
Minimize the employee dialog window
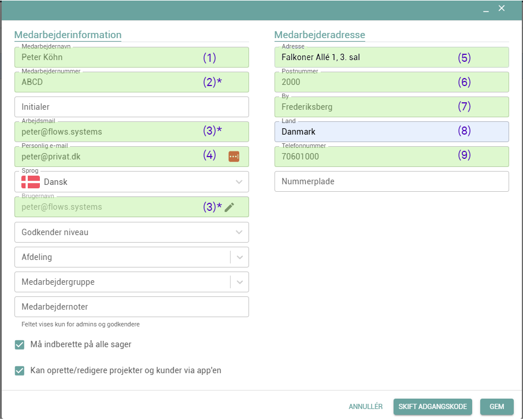[x=487, y=9]
